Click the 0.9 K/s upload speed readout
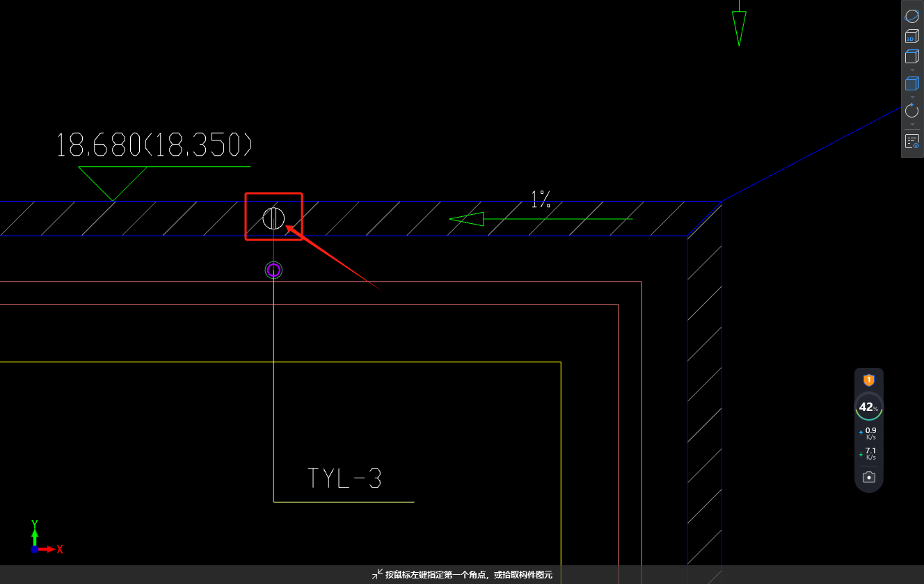Viewport: 924px width, 584px height. (x=868, y=433)
